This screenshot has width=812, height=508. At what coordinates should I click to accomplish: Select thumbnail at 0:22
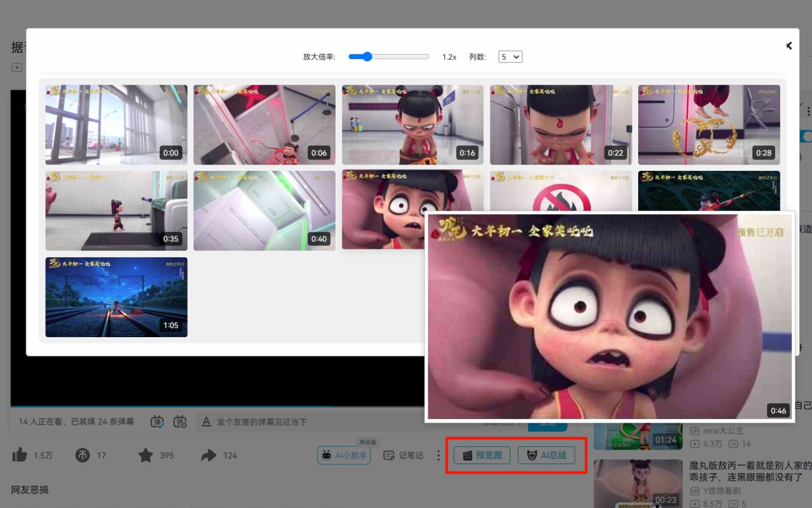click(x=561, y=125)
